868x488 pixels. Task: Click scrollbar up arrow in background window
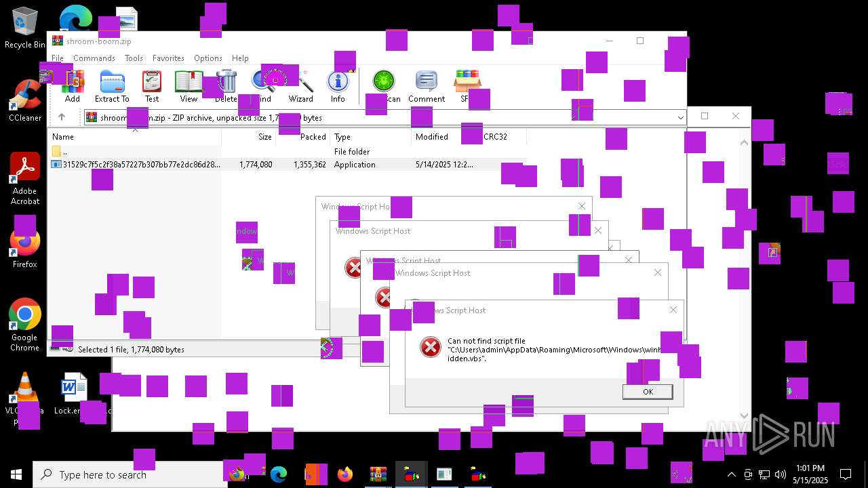pos(744,143)
